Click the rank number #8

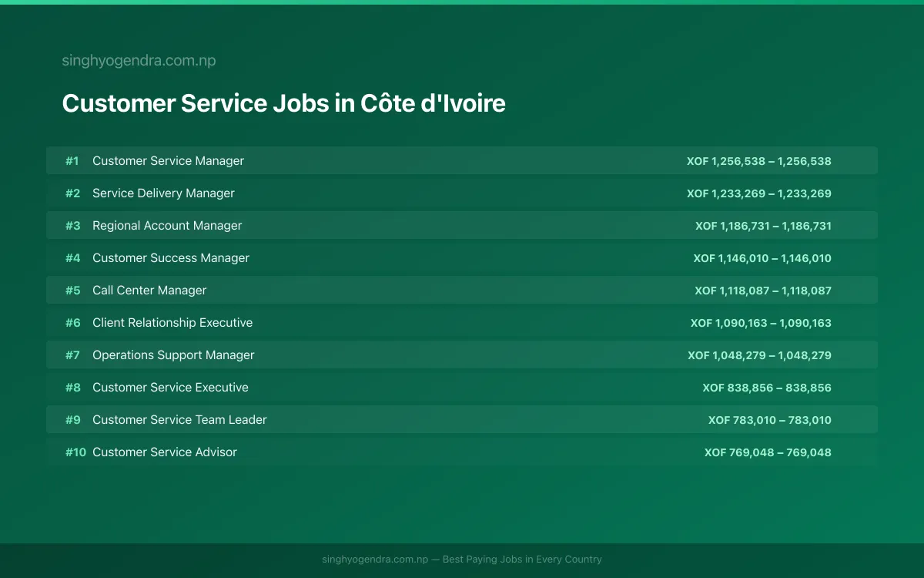(72, 388)
